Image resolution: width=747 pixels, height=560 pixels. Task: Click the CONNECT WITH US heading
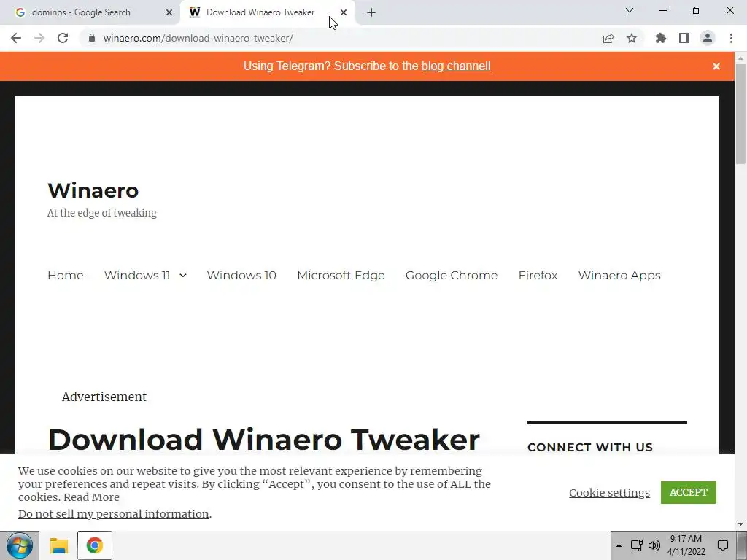click(589, 447)
